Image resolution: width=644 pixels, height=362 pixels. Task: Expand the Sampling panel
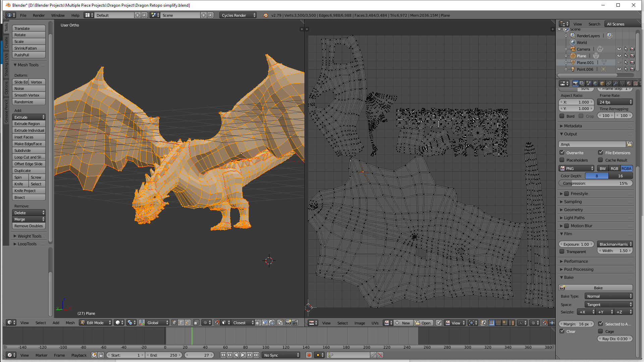point(573,201)
